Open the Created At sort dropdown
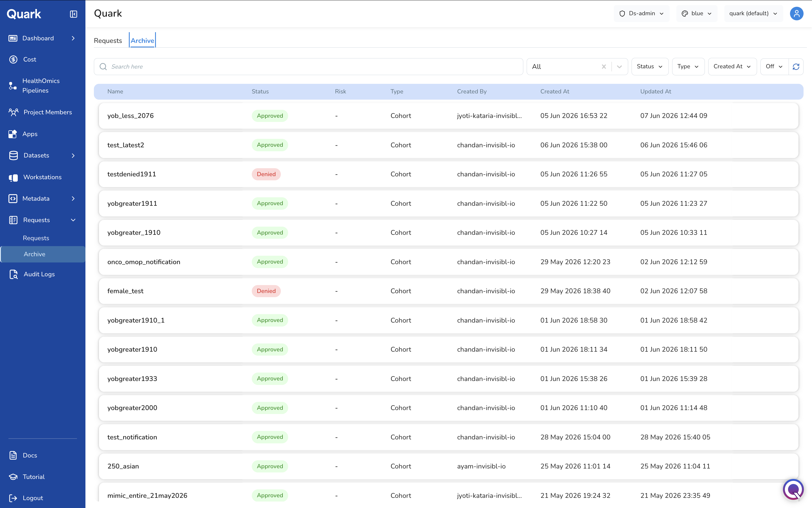Screen dimensions: 812x508 point(732,67)
